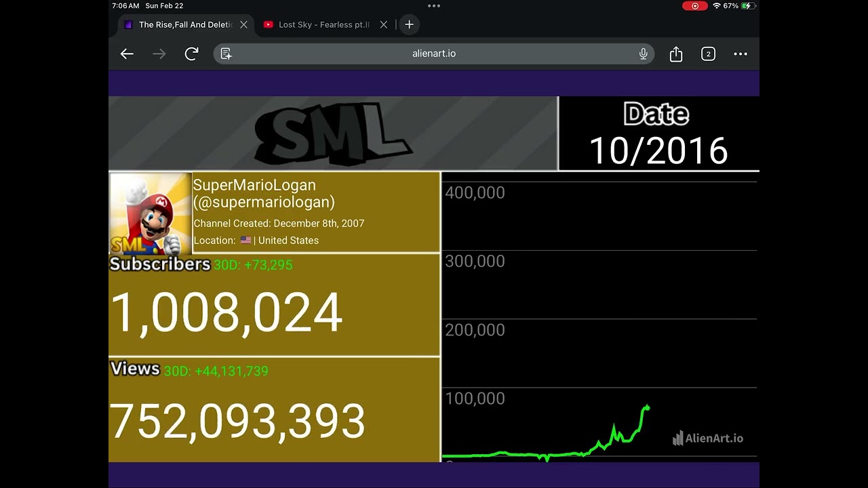868x488 pixels.
Task: Tap the microphone voice search icon
Action: click(x=643, y=54)
